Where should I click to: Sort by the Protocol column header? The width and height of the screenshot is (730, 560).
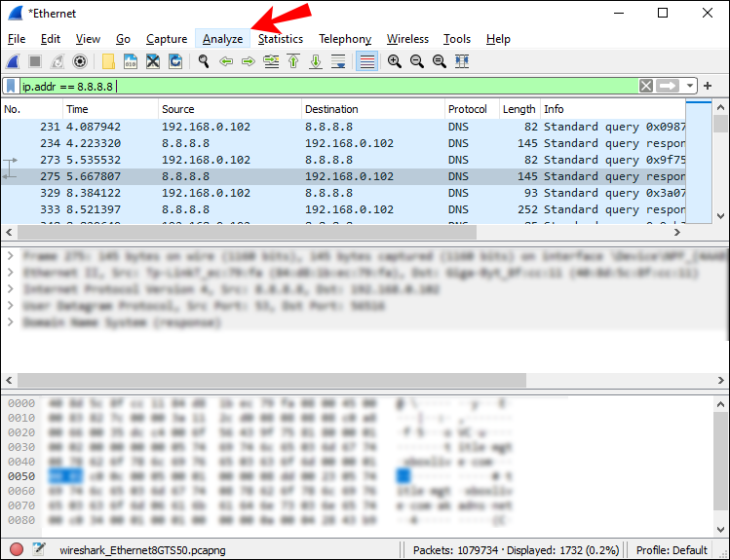tap(472, 109)
